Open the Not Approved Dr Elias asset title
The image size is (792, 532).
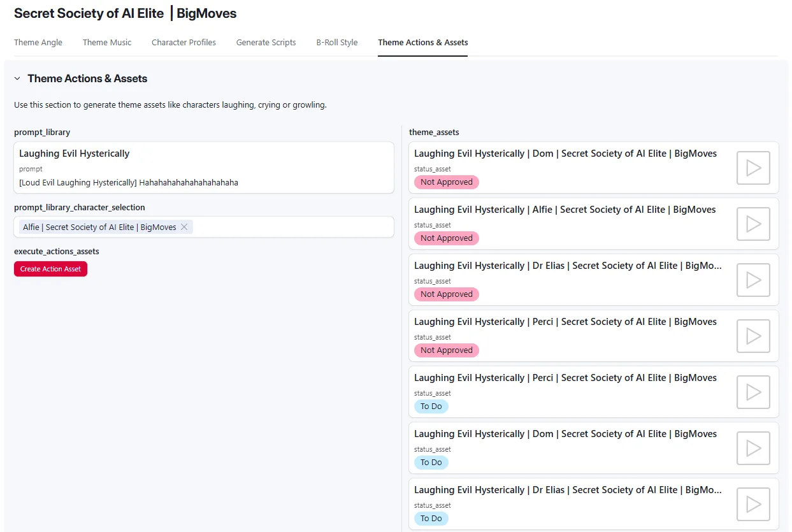click(568, 266)
